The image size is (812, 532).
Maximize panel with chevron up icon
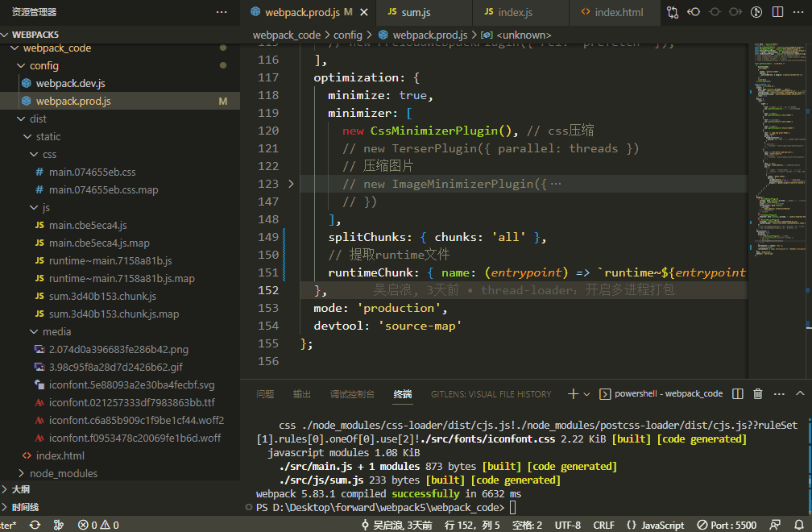800,393
